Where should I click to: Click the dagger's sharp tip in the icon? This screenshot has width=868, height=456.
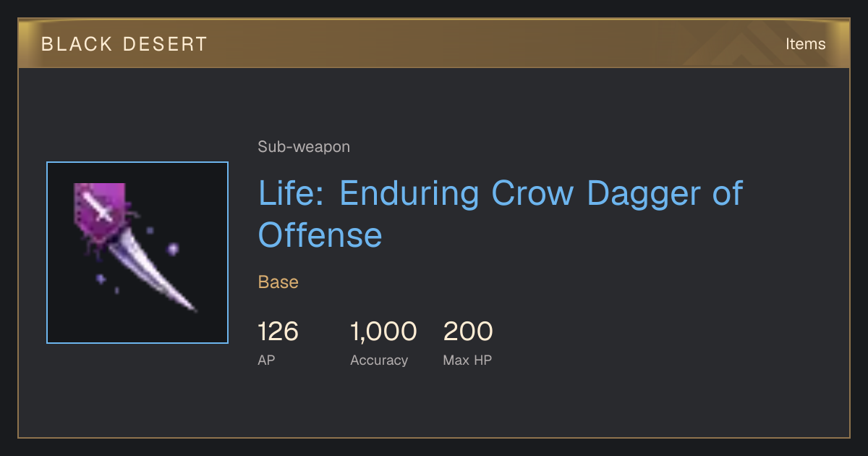[x=192, y=309]
